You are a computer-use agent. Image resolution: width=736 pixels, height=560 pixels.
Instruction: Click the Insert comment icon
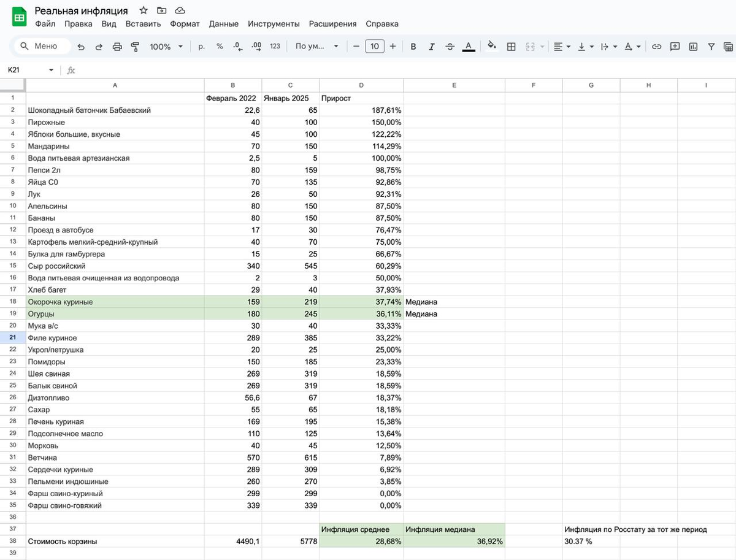[x=675, y=46]
